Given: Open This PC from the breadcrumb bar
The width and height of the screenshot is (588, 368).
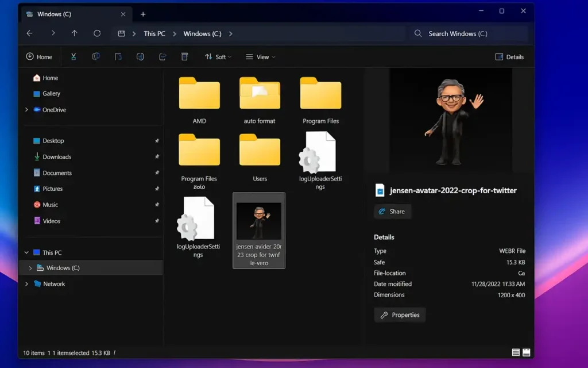Looking at the screenshot, I should tap(154, 33).
